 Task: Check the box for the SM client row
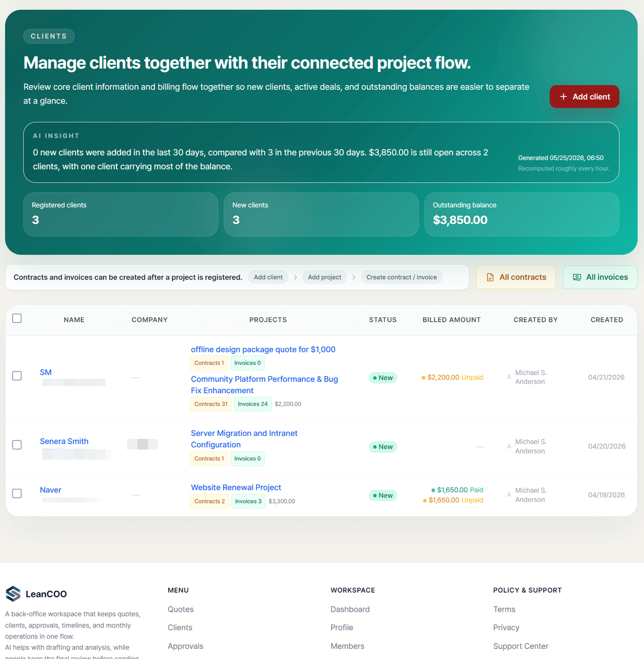click(17, 376)
